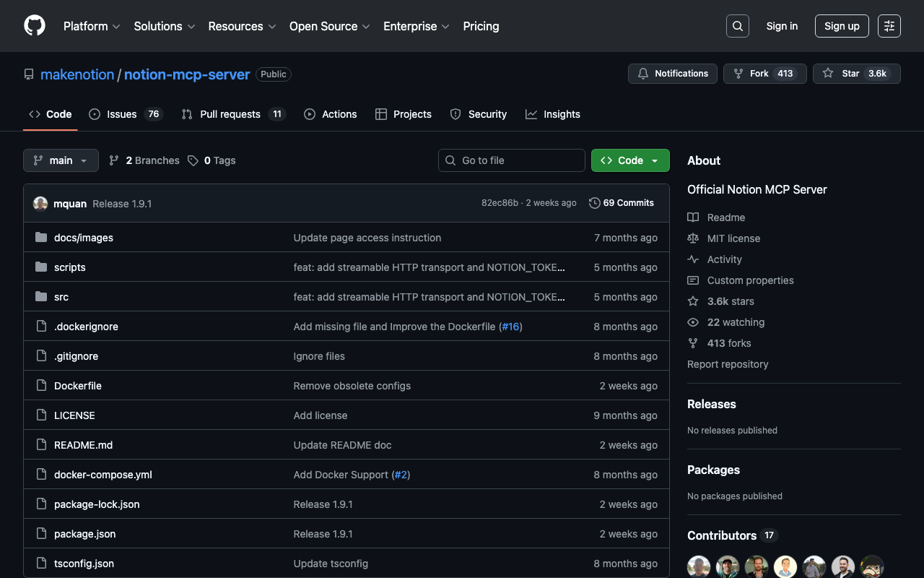The height and width of the screenshot is (578, 924).
Task: Click the Sign up button
Action: click(x=842, y=26)
